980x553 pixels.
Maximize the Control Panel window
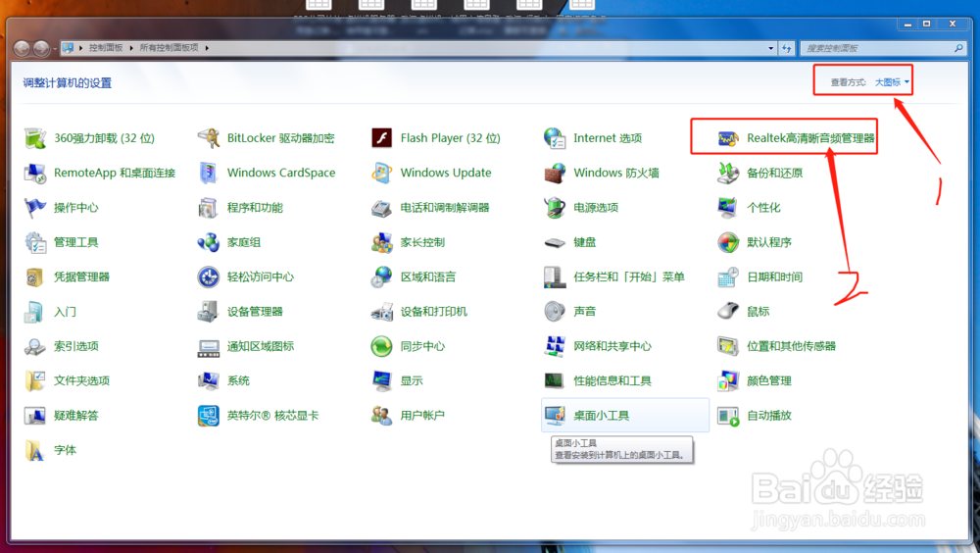[x=926, y=24]
